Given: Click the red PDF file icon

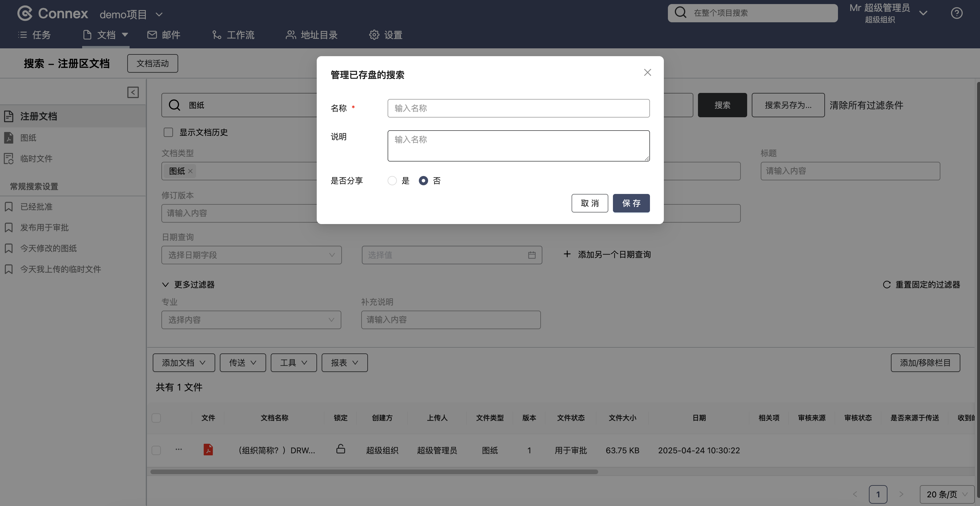Looking at the screenshot, I should coord(208,450).
